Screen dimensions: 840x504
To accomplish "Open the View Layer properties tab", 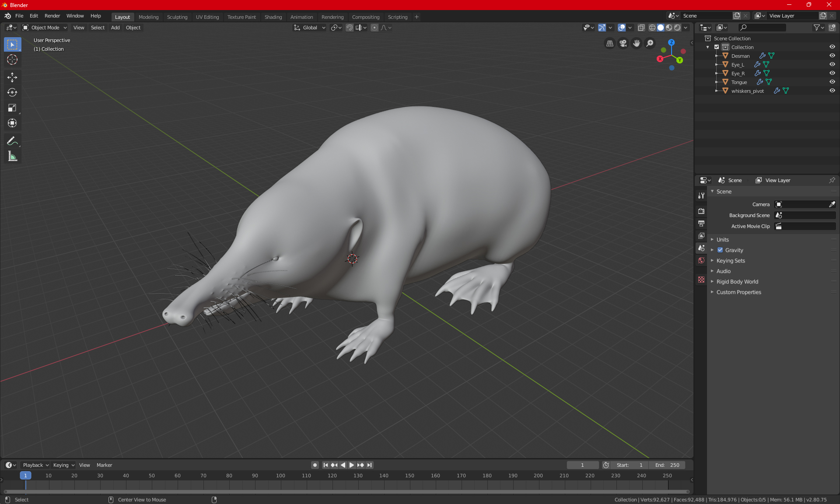I will pos(701,236).
